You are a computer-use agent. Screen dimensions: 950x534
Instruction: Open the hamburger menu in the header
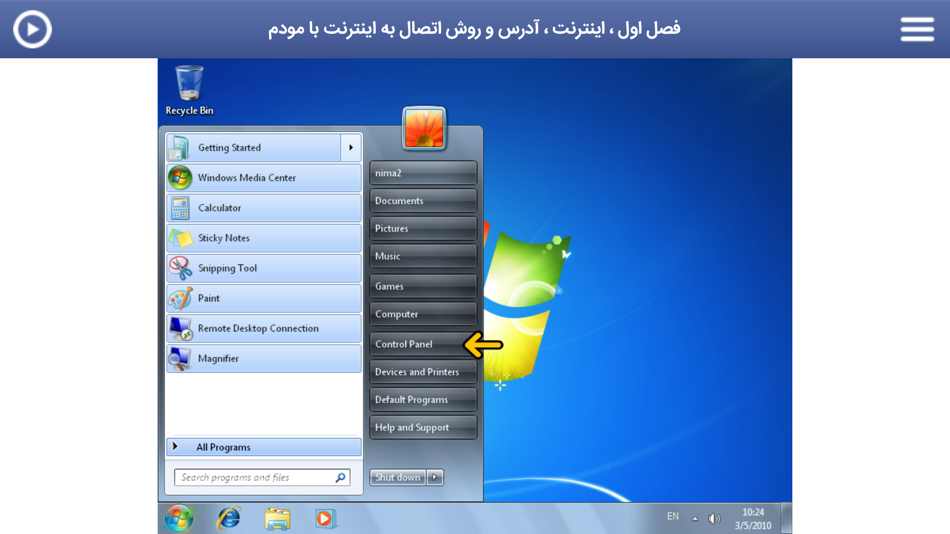tap(917, 29)
